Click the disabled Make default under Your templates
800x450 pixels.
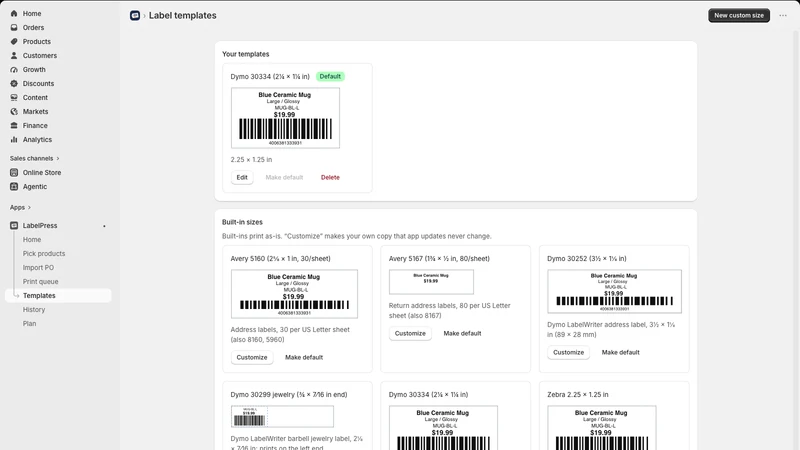pyautogui.click(x=284, y=178)
